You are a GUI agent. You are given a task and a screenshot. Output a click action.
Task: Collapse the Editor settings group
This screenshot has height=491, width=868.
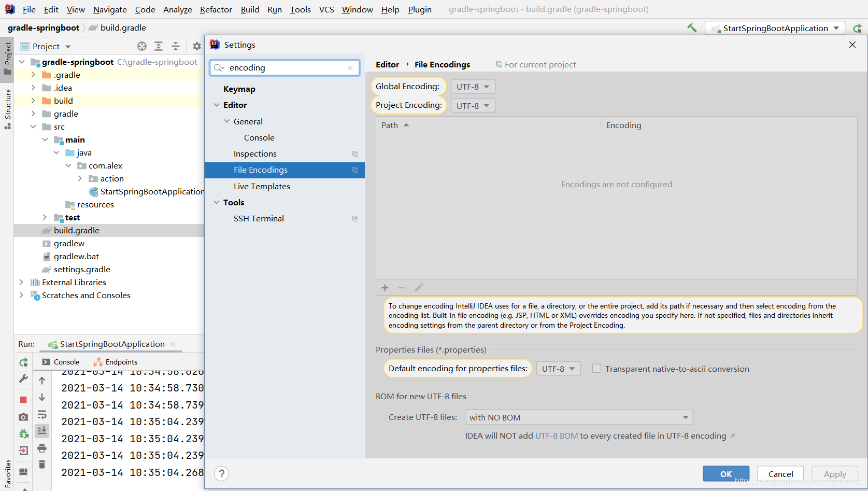tap(217, 105)
